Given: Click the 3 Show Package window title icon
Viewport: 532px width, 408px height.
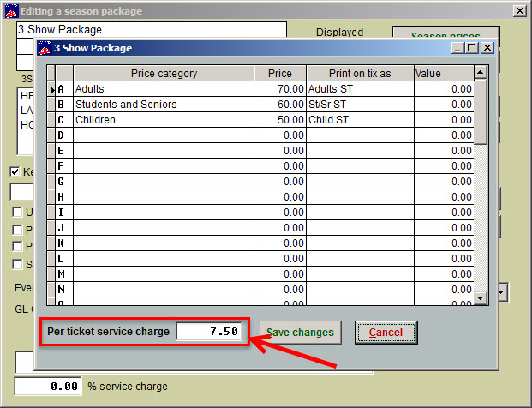Looking at the screenshot, I should click(x=45, y=48).
